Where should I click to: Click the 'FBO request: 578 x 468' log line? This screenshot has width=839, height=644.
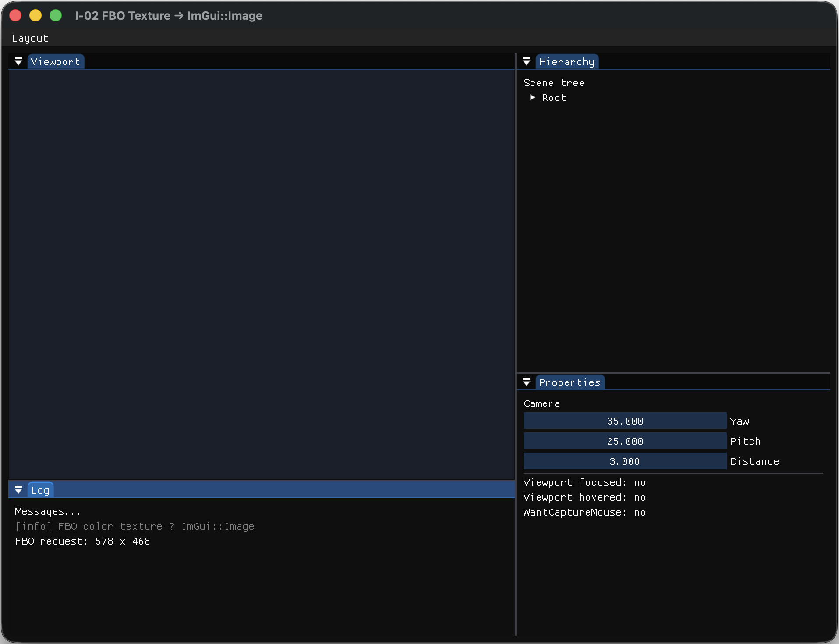click(x=82, y=541)
